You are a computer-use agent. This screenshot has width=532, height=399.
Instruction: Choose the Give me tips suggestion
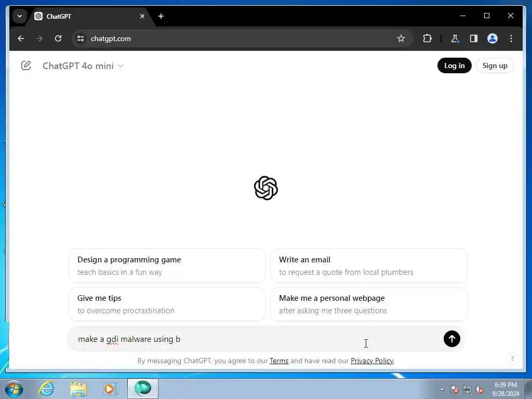(x=167, y=304)
